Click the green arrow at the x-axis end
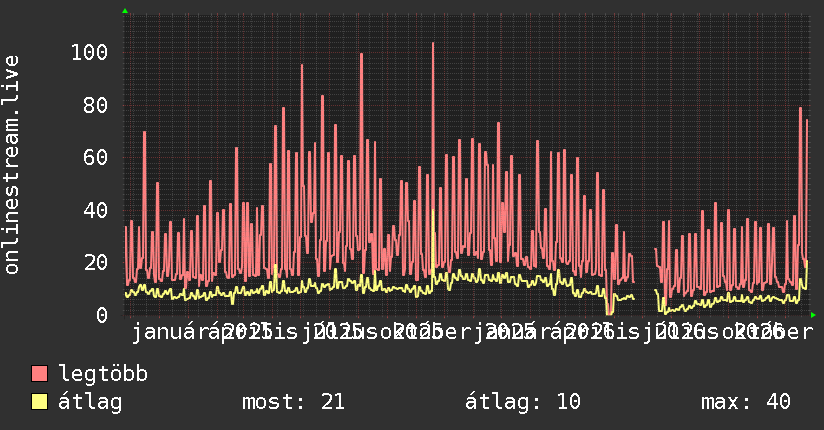The image size is (824, 430). pyautogui.click(x=813, y=315)
